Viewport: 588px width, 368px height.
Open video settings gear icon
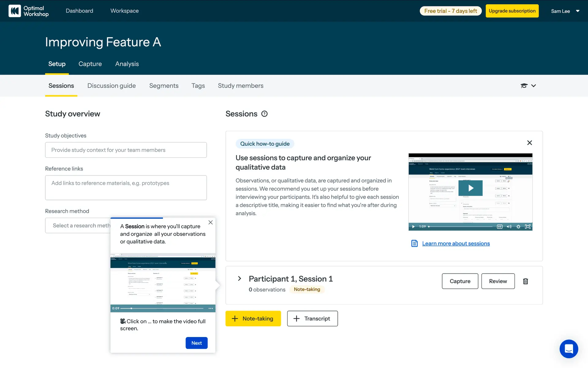[518, 227]
